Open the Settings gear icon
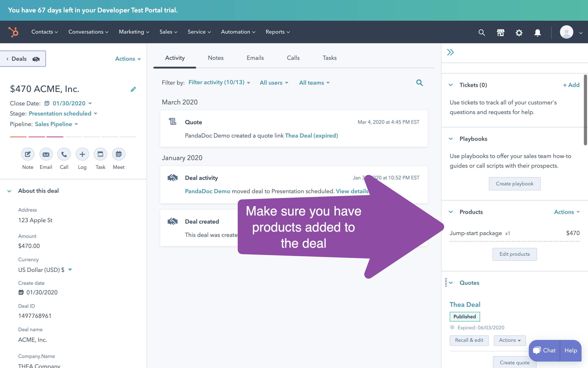Screen dimensions: 588x368 tap(519, 33)
